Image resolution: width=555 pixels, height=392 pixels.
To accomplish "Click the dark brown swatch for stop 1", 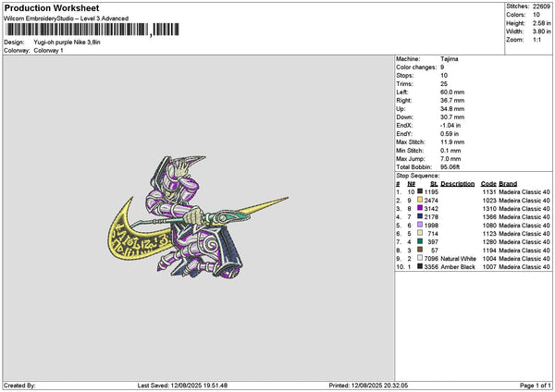I will tap(420, 191).
